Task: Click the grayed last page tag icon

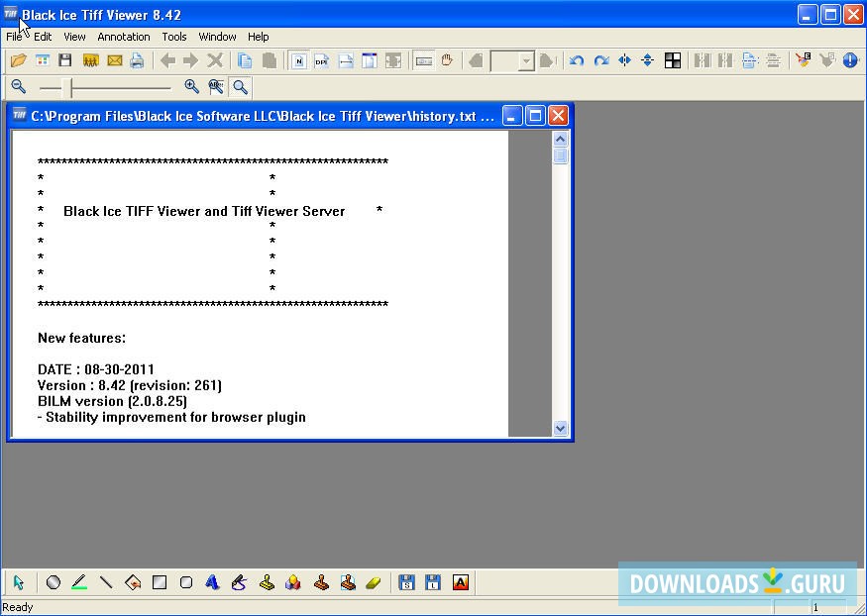Action: (x=547, y=60)
